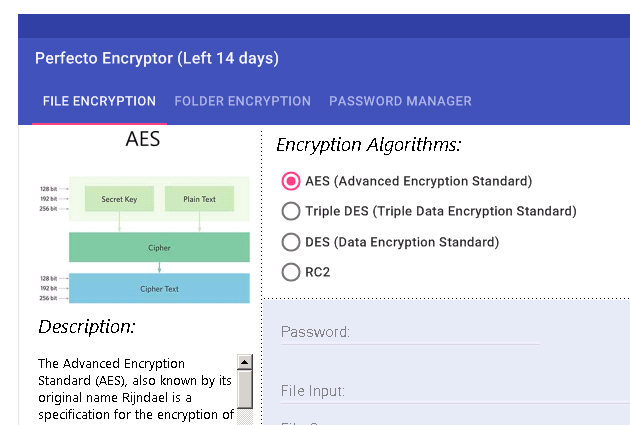Click the blue Cipher Text block
This screenshot has height=425, width=630.
(158, 288)
